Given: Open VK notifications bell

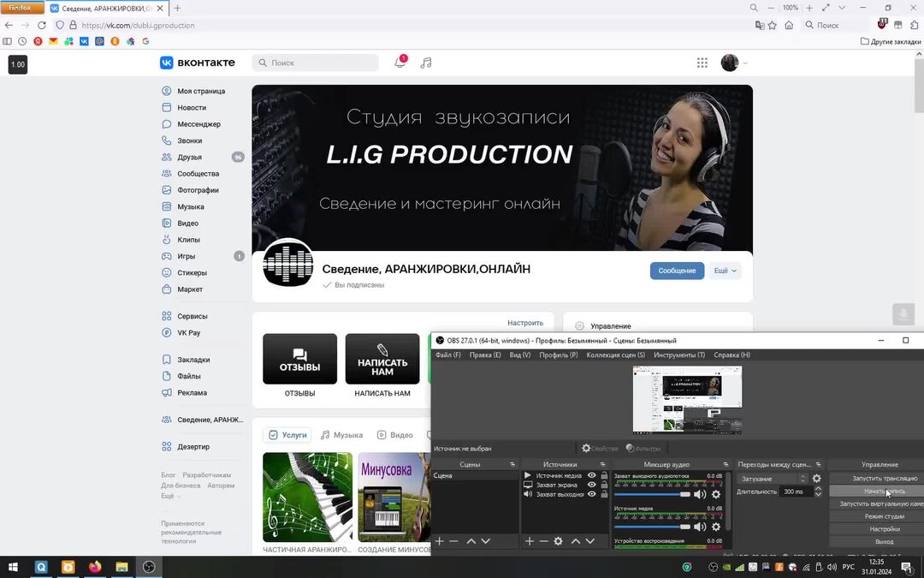Looking at the screenshot, I should click(400, 63).
